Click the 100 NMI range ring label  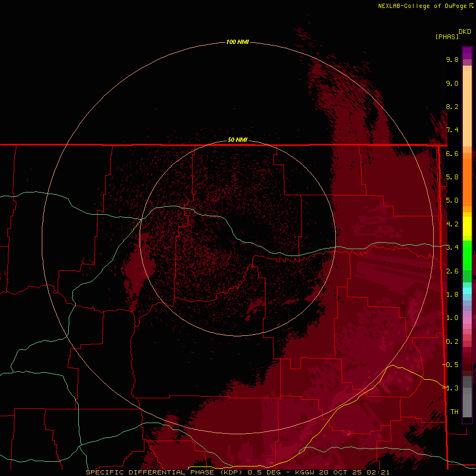point(237,42)
